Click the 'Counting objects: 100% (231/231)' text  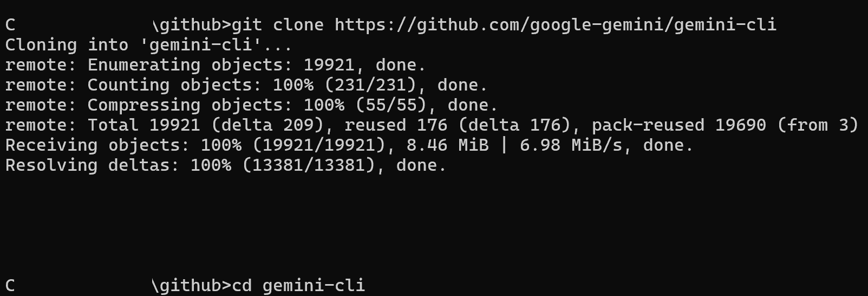252,85
